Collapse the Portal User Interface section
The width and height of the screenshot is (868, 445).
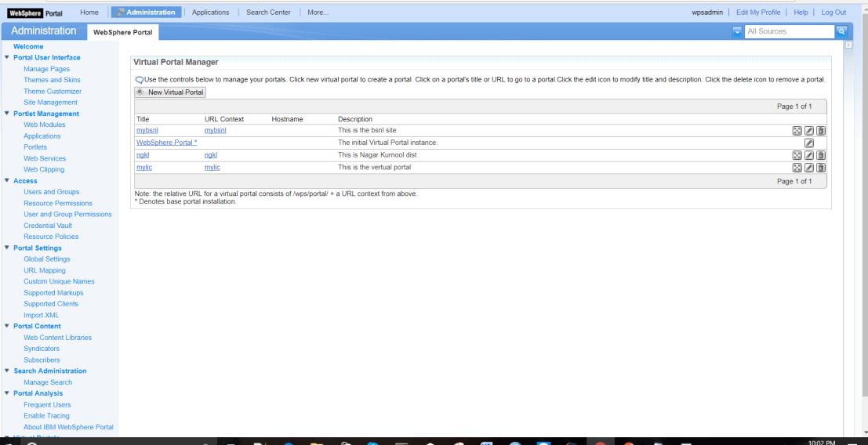tap(7, 57)
